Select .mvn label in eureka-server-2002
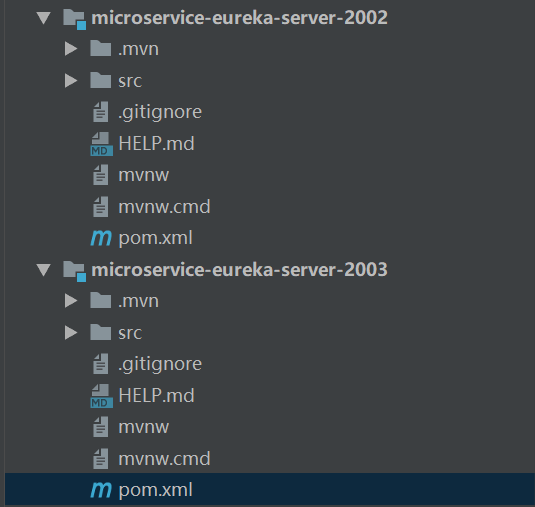Screen dimensions: 535x507 click(138, 49)
